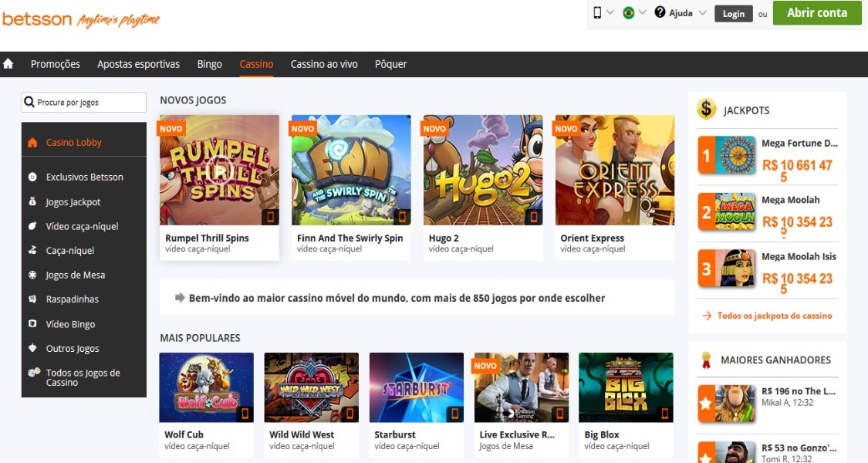The height and width of the screenshot is (463, 868).
Task: Open the Live Exclusive Roulette thumbnail
Action: pyautogui.click(x=522, y=387)
